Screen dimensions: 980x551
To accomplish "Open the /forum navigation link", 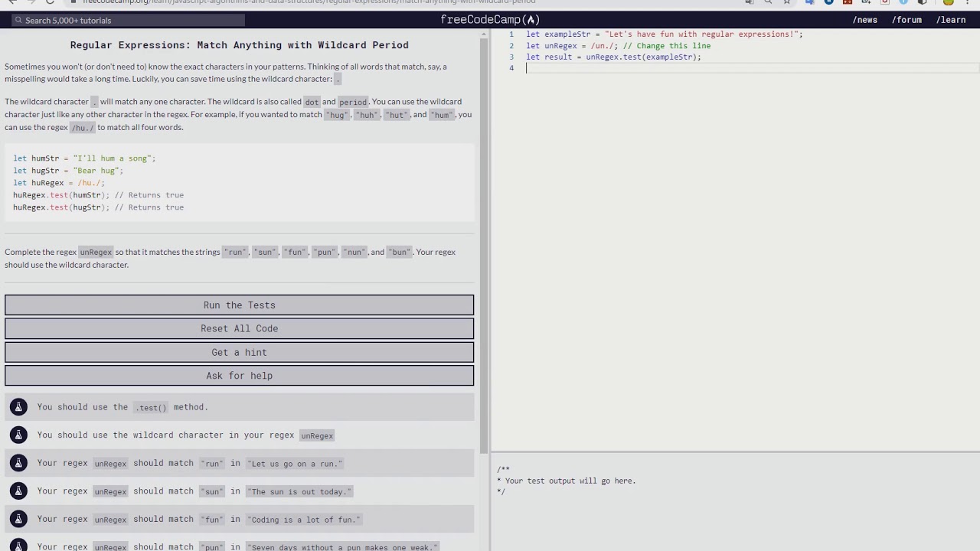I will (x=906, y=20).
